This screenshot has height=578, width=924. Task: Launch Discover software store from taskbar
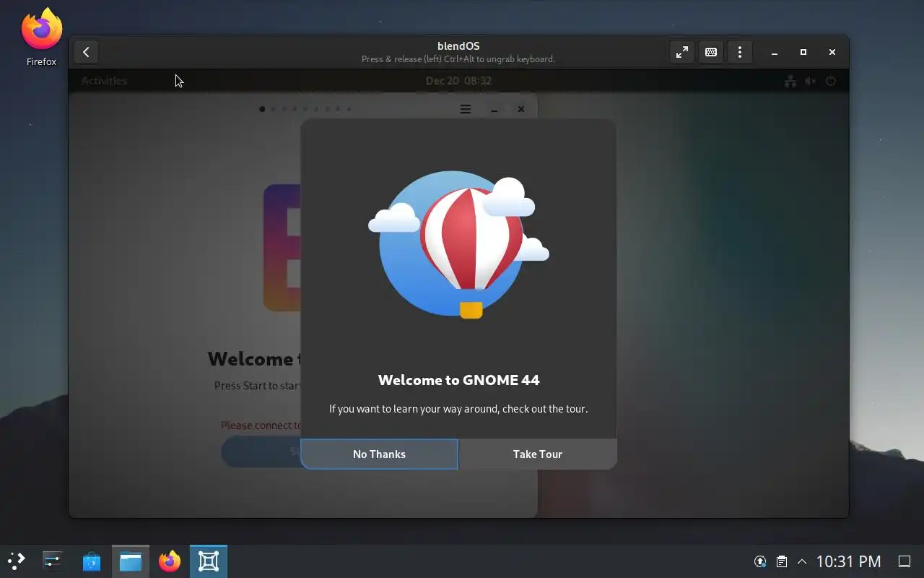[92, 561]
